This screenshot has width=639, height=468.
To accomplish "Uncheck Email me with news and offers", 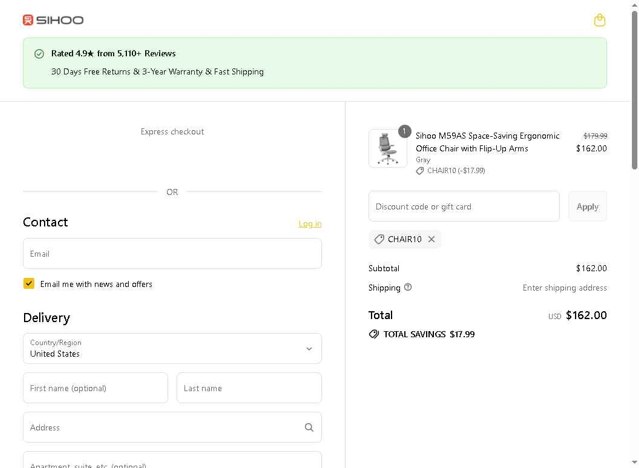I will point(29,283).
